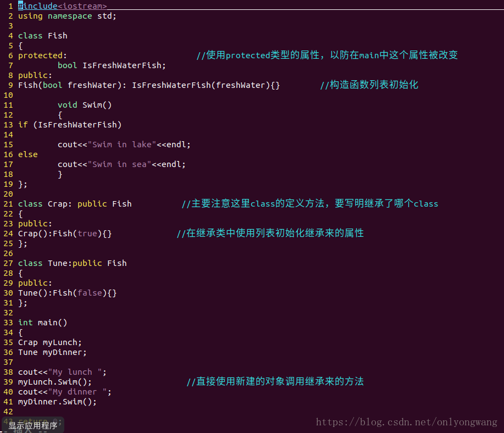Screen dimensions: 504x433
Task: Click the "myDinner.Swim();" call
Action: click(57, 402)
